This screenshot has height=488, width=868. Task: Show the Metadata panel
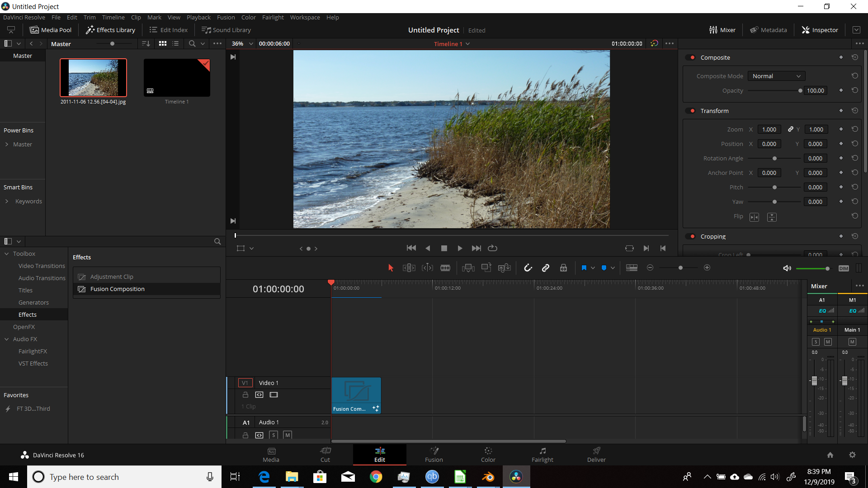(769, 30)
